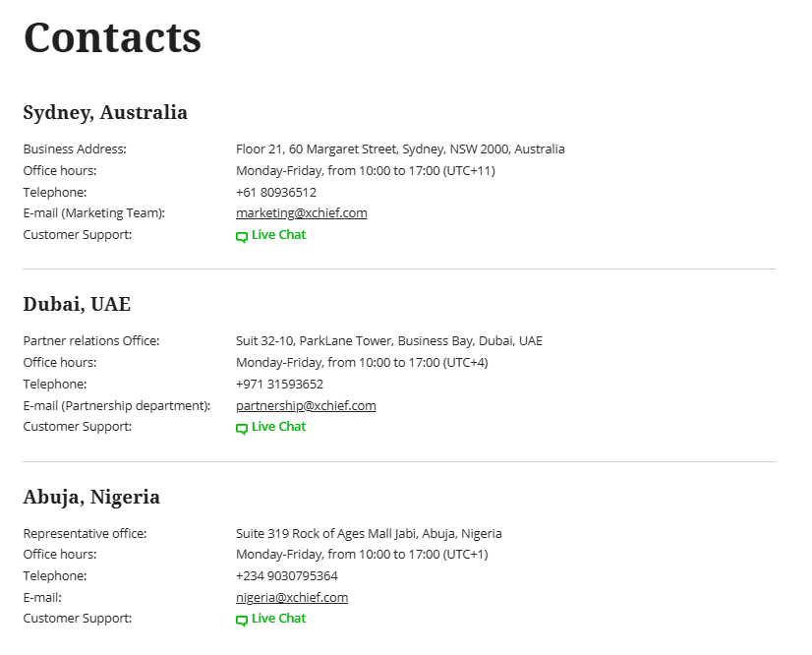Select the Dubai telephone number +971 31593652
The height and width of the screenshot is (655, 812).
tap(279, 385)
